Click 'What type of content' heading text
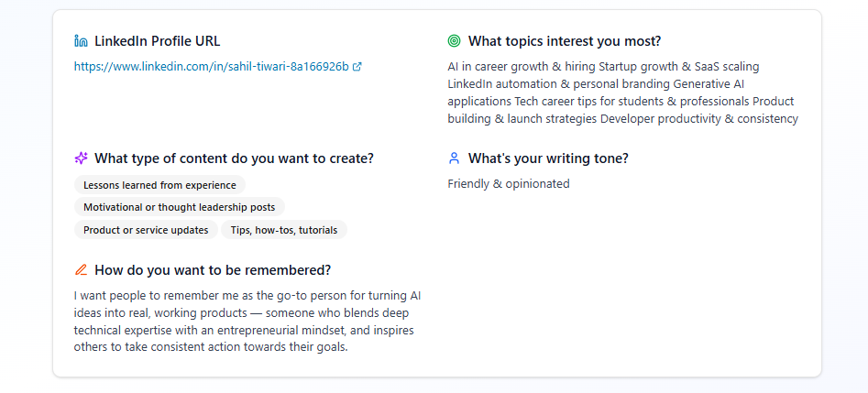868x393 pixels. click(234, 158)
